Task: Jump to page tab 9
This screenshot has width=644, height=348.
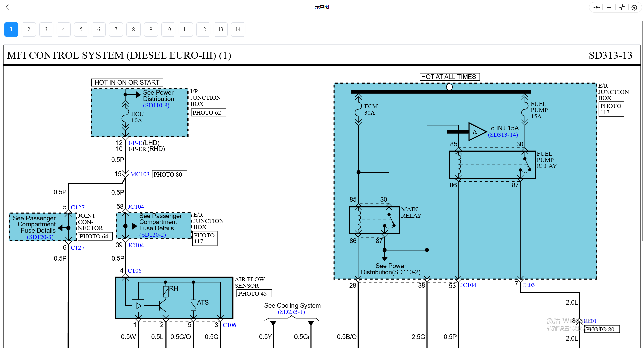Action: (x=151, y=29)
